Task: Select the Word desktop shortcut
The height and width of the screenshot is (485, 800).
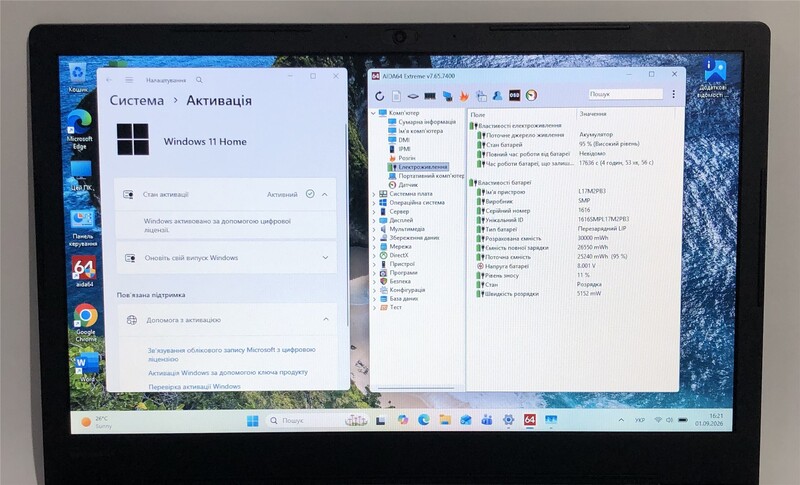Action: click(87, 367)
